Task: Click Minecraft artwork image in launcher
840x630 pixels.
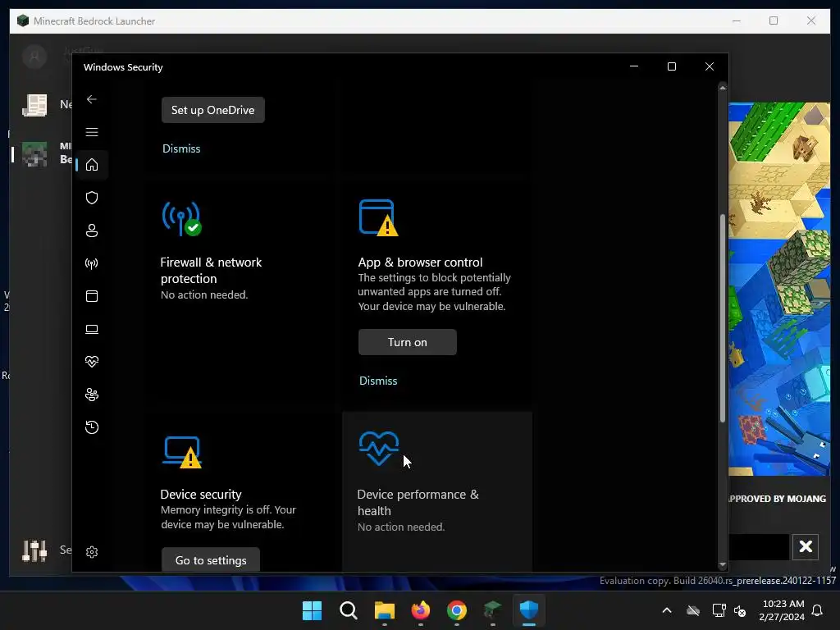Action: click(779, 289)
